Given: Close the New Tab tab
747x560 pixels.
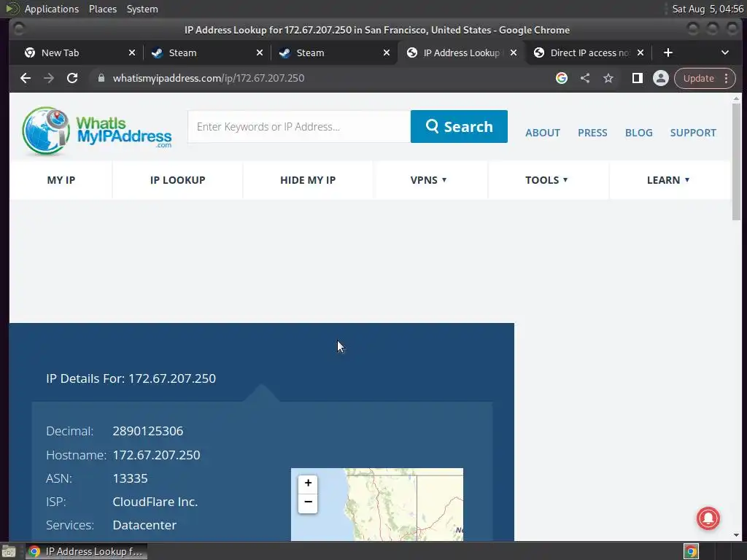Looking at the screenshot, I should pos(132,52).
